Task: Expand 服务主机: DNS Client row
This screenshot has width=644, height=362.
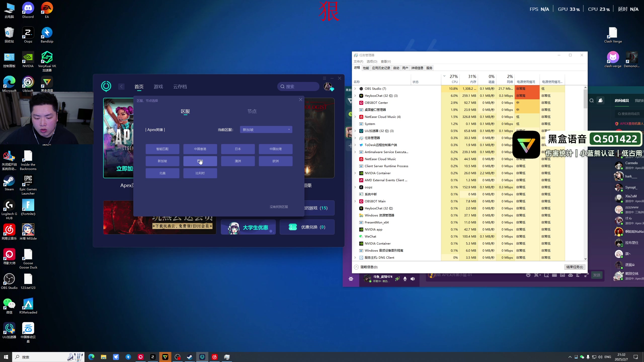Action: [355, 257]
